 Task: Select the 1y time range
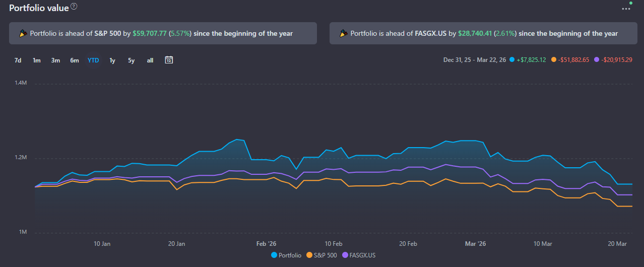pyautogui.click(x=112, y=60)
